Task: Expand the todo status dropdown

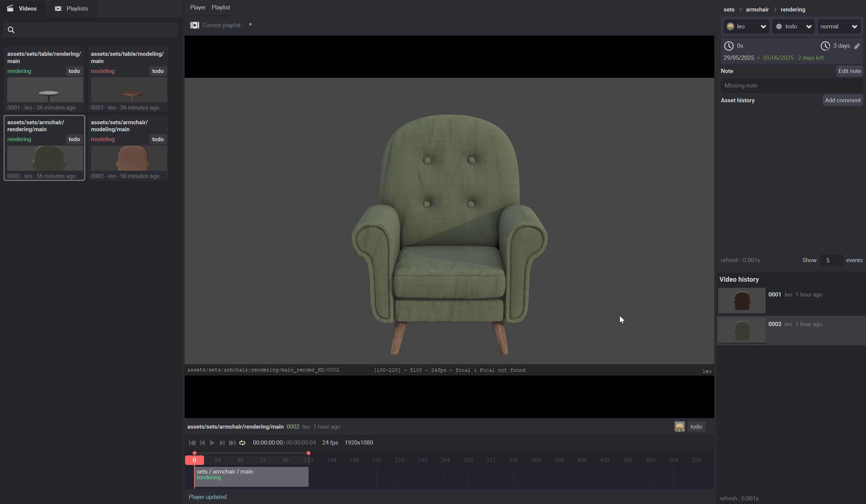Action: [x=793, y=27]
